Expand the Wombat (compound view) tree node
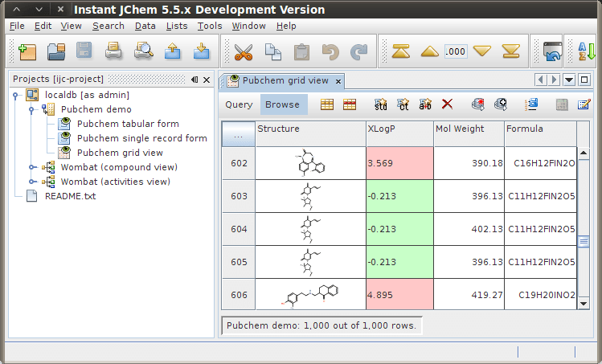The height and width of the screenshot is (364, 602). 33,167
